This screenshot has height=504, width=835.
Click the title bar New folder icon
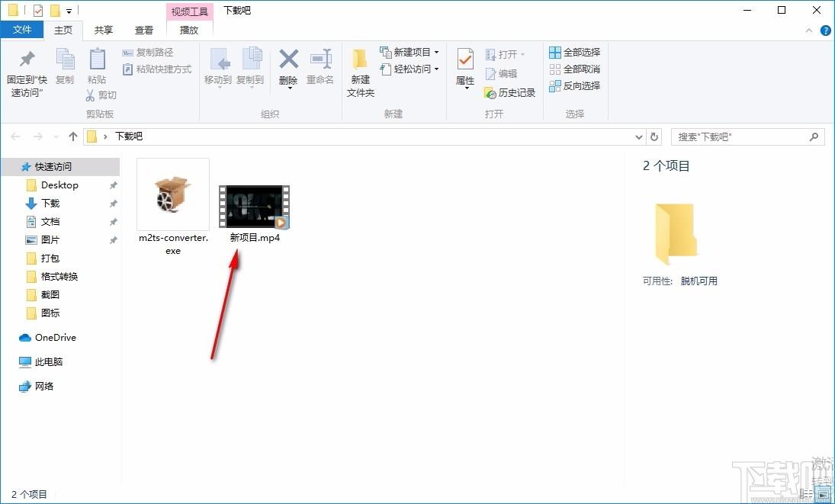(x=55, y=11)
